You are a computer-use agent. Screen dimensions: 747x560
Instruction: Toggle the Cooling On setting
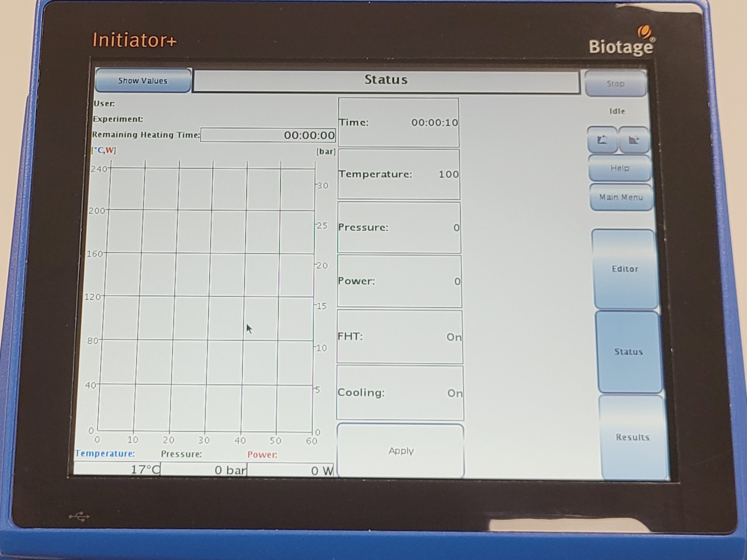click(400, 393)
